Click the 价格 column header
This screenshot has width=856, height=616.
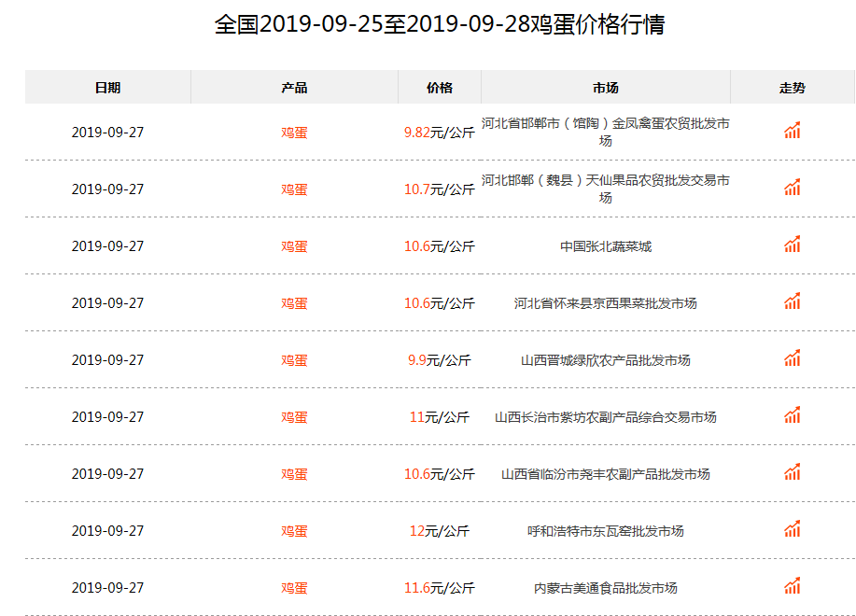(x=440, y=88)
